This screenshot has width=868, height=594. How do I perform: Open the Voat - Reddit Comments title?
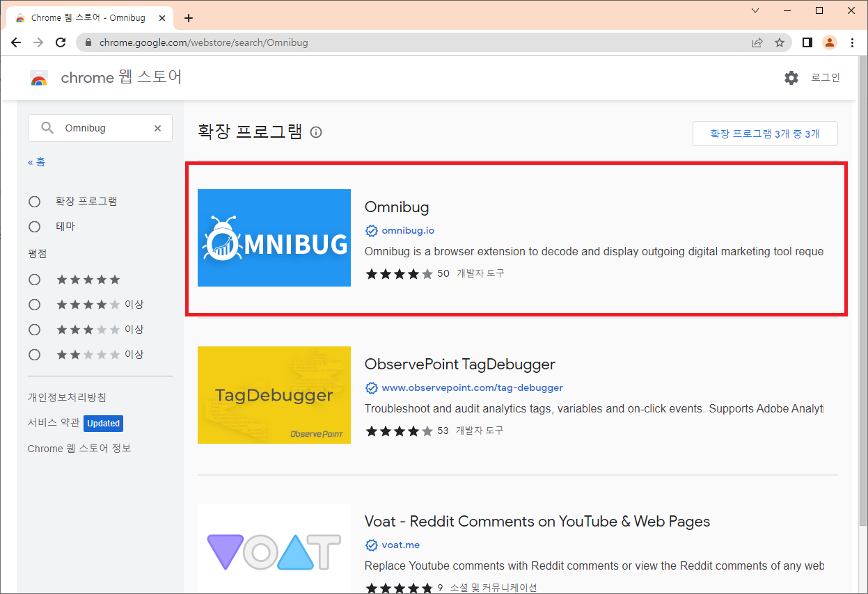[537, 522]
